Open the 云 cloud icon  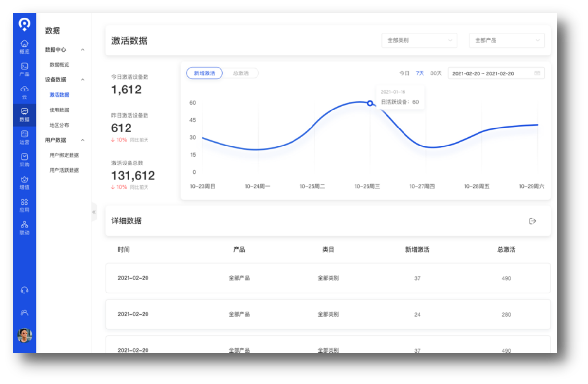coord(24,92)
